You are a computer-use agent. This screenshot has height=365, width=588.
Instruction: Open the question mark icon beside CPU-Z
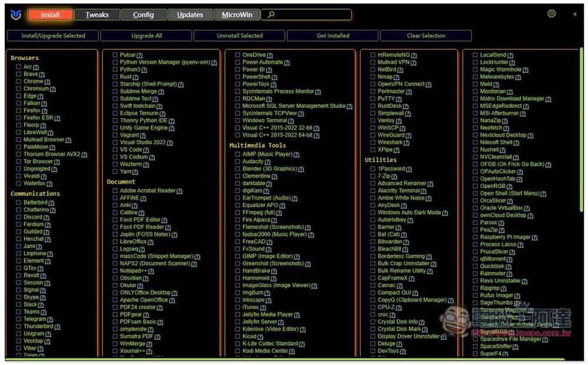(x=399, y=308)
